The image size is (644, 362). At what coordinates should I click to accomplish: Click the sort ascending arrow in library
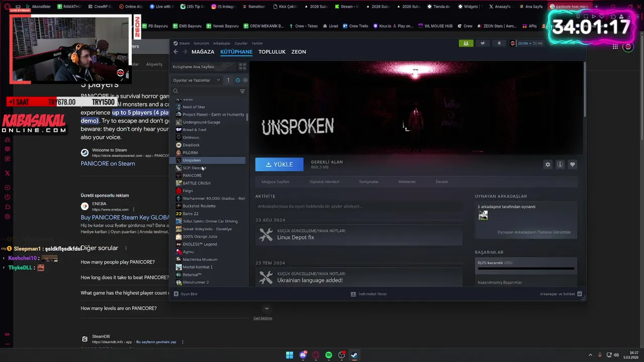[x=228, y=80]
